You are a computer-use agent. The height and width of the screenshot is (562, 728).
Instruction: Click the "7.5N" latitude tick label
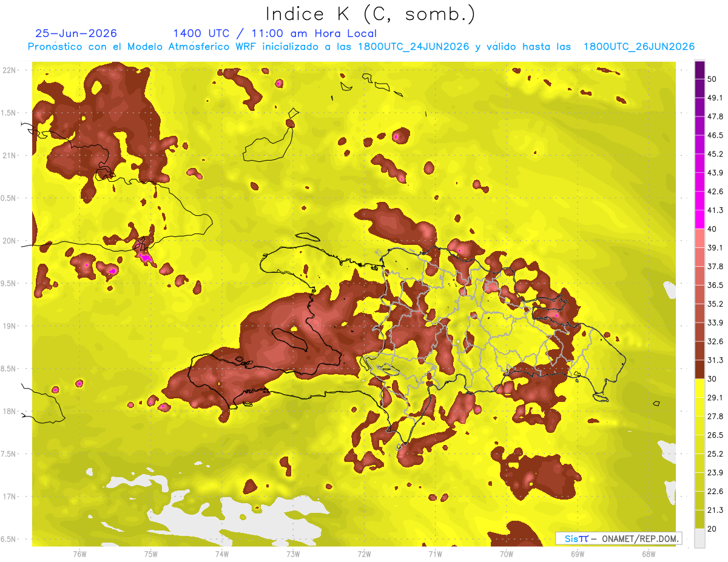(9, 454)
